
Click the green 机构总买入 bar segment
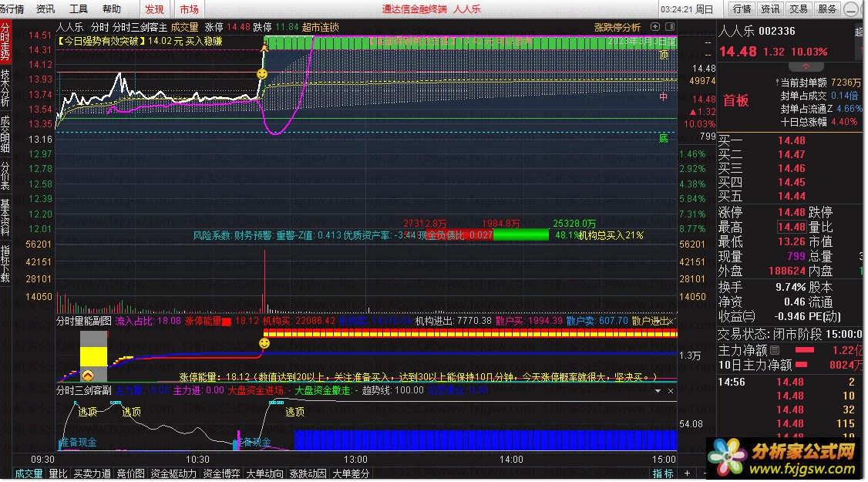[521, 235]
